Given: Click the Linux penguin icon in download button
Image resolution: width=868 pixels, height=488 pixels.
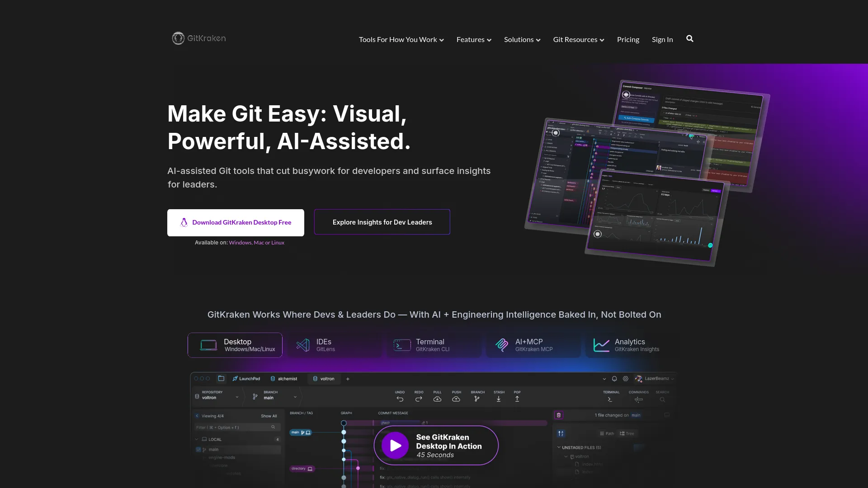Looking at the screenshot, I should pyautogui.click(x=184, y=222).
